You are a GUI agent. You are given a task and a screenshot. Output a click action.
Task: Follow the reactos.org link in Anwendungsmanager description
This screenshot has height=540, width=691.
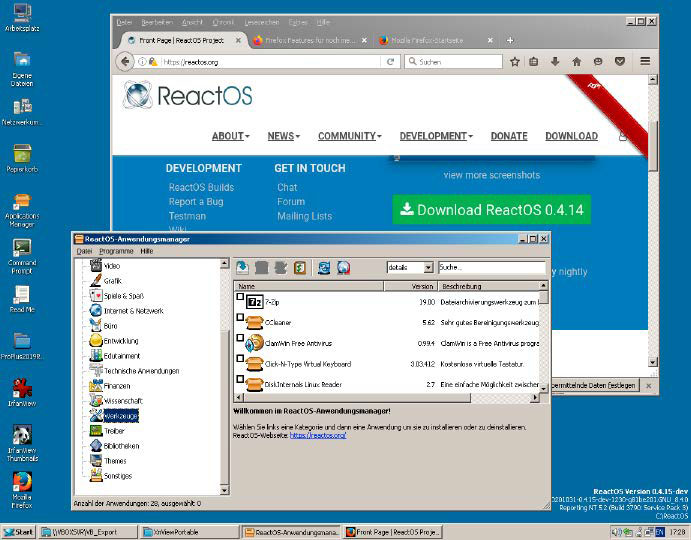tap(318, 436)
